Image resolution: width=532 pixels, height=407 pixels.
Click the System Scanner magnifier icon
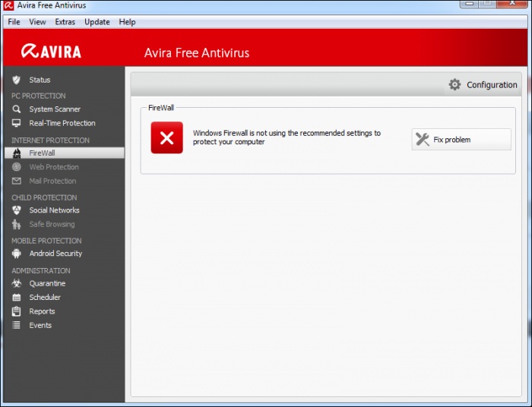[16, 109]
